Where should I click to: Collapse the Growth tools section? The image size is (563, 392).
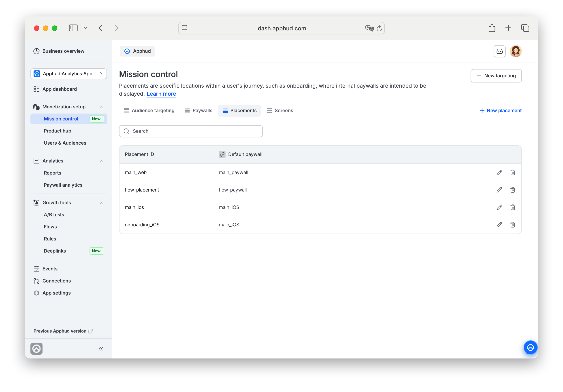(102, 203)
